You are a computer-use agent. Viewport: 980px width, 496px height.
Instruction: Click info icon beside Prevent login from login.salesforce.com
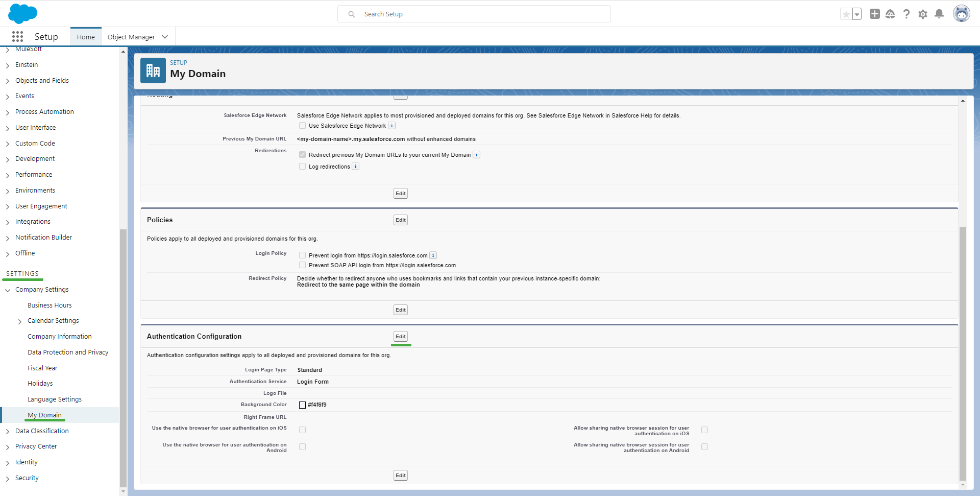(433, 255)
